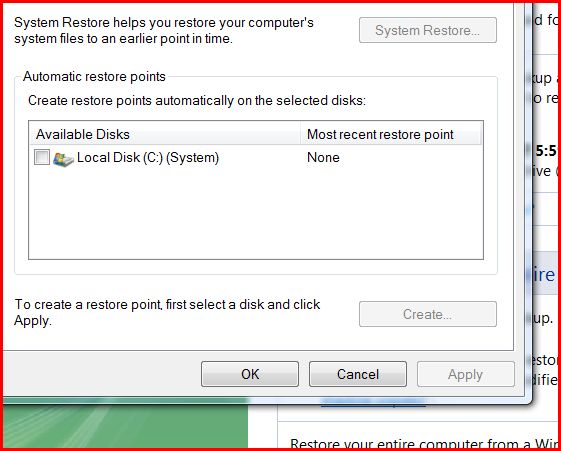Confirm the dialog with OK
This screenshot has width=561, height=451.
tap(250, 374)
